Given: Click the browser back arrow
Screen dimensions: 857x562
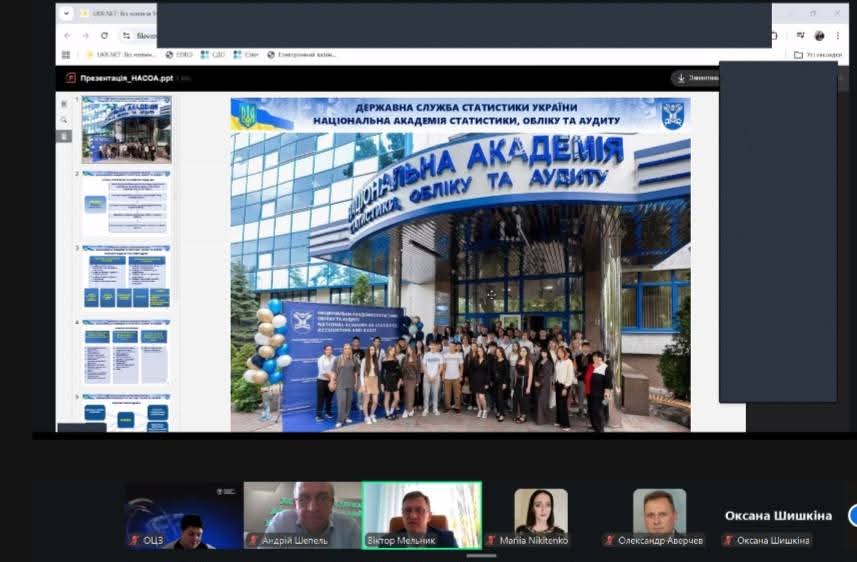Looking at the screenshot, I should [67, 35].
